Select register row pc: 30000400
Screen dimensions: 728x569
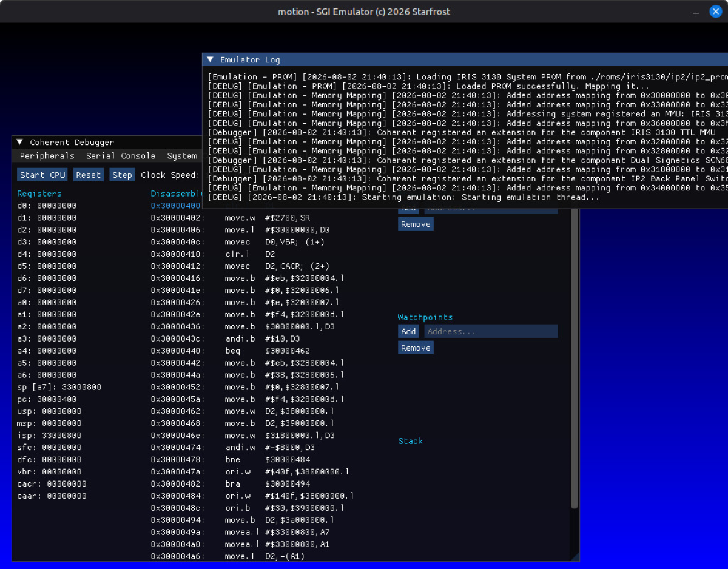coord(47,399)
